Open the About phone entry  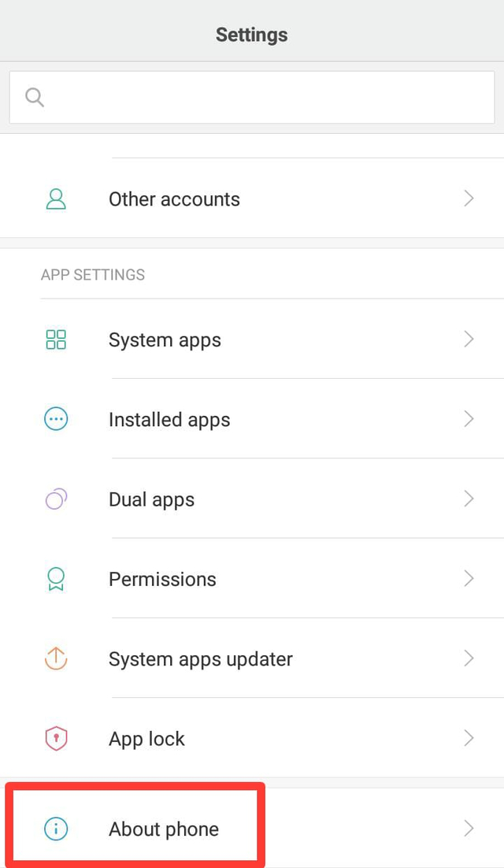point(252,828)
